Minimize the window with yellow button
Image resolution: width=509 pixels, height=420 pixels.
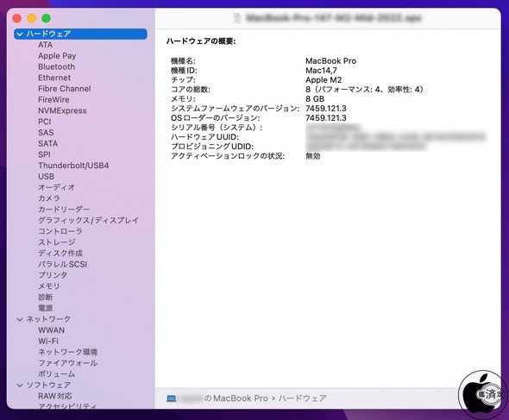pos(31,18)
